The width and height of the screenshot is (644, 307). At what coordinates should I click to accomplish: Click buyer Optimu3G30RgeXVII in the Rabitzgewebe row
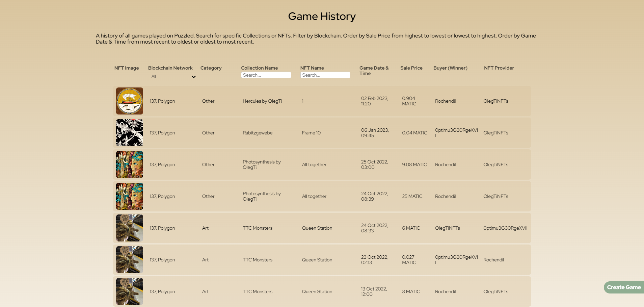coord(456,133)
